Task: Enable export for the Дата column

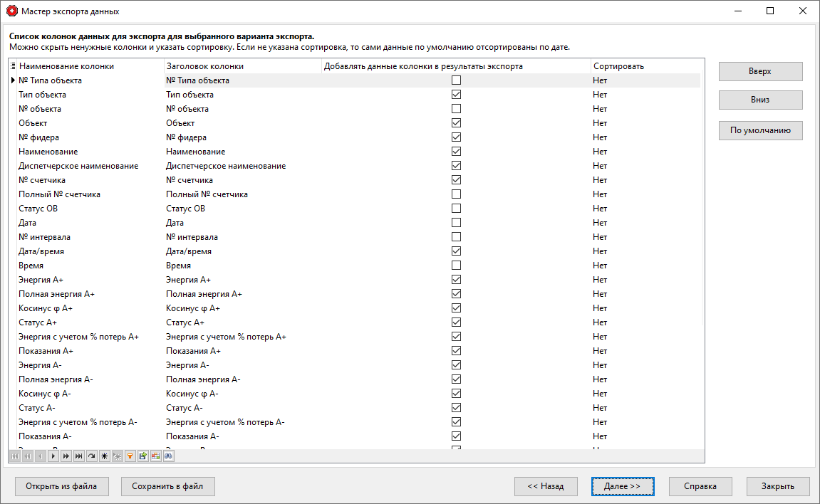Action: point(455,222)
